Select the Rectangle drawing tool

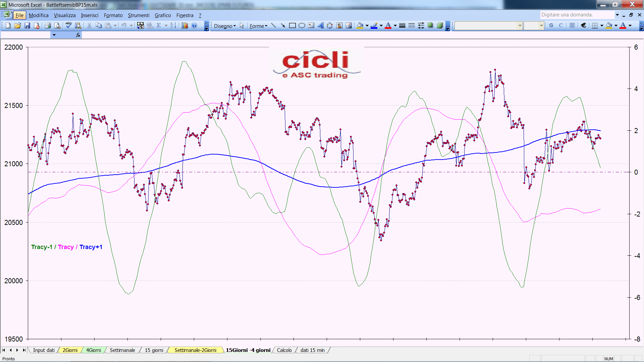292,25
